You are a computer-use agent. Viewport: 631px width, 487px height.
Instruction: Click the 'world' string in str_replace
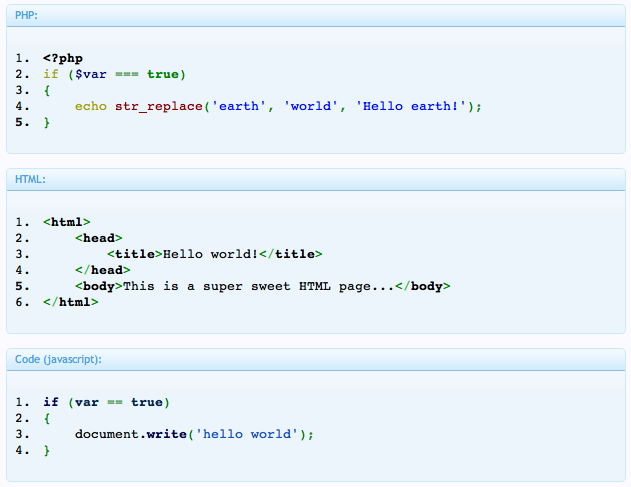tap(310, 106)
